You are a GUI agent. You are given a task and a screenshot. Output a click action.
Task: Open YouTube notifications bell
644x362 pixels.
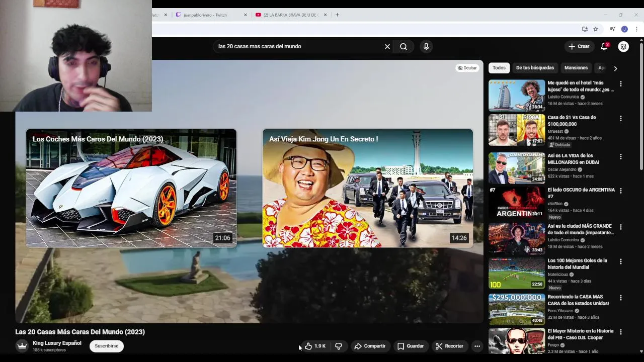point(604,46)
